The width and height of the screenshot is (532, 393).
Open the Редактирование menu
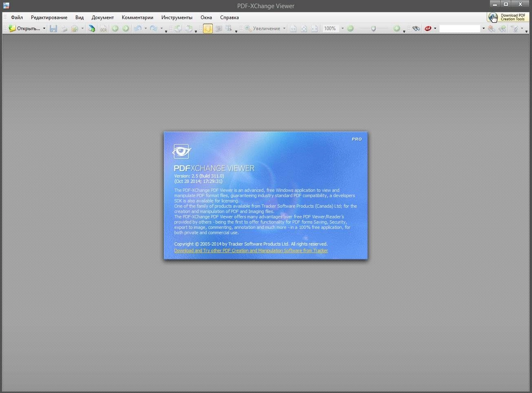coord(49,18)
